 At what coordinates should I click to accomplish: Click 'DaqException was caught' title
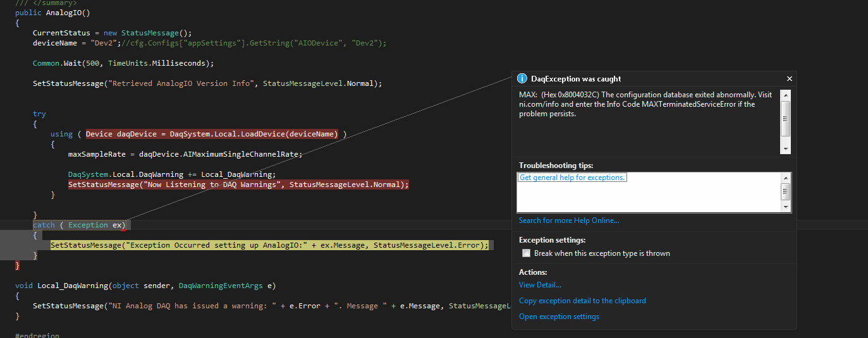[576, 79]
